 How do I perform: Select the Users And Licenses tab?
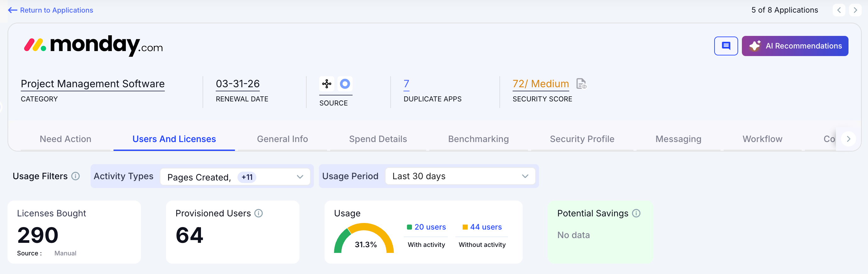[x=174, y=139]
